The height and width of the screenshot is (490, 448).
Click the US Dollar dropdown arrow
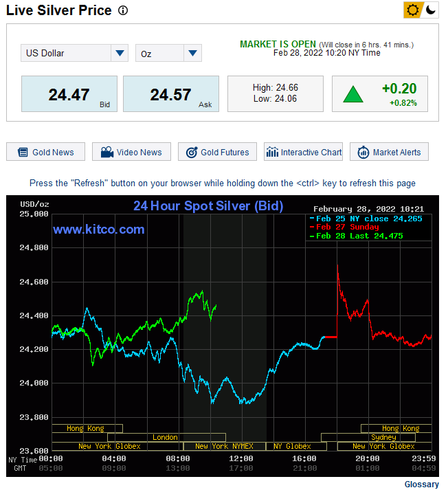point(120,53)
